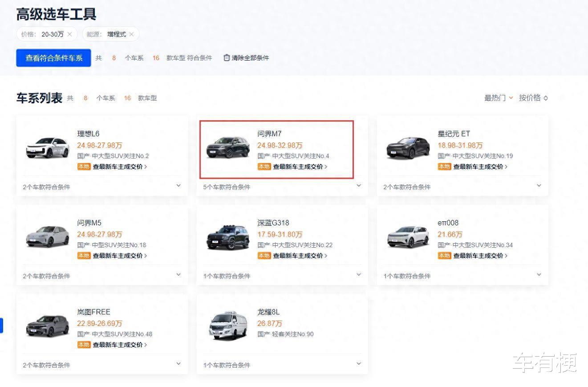
Task: Click the 清除全部条件 text link
Action: pos(250,58)
